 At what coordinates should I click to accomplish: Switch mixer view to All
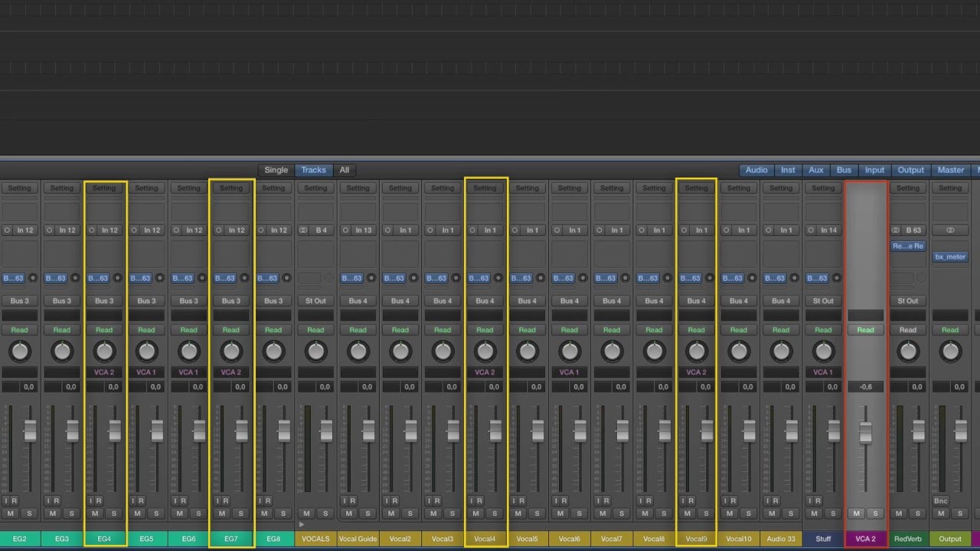pos(345,170)
